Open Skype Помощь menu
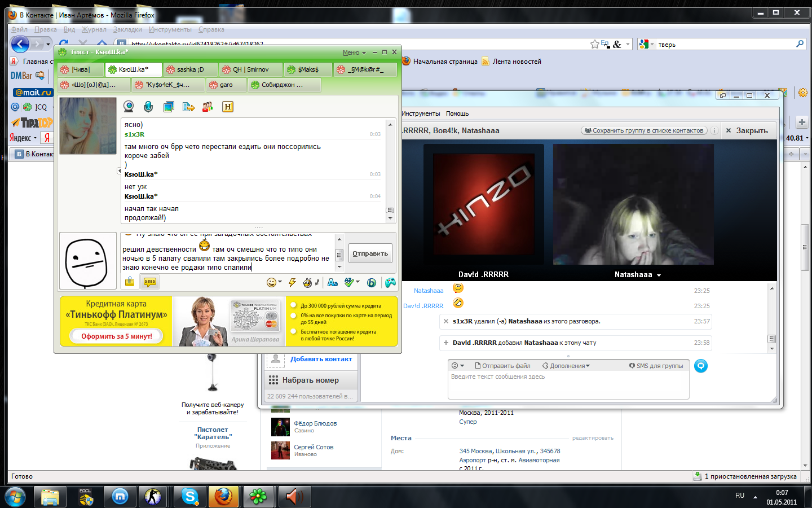Screen dimensions: 812x508 (457, 113)
